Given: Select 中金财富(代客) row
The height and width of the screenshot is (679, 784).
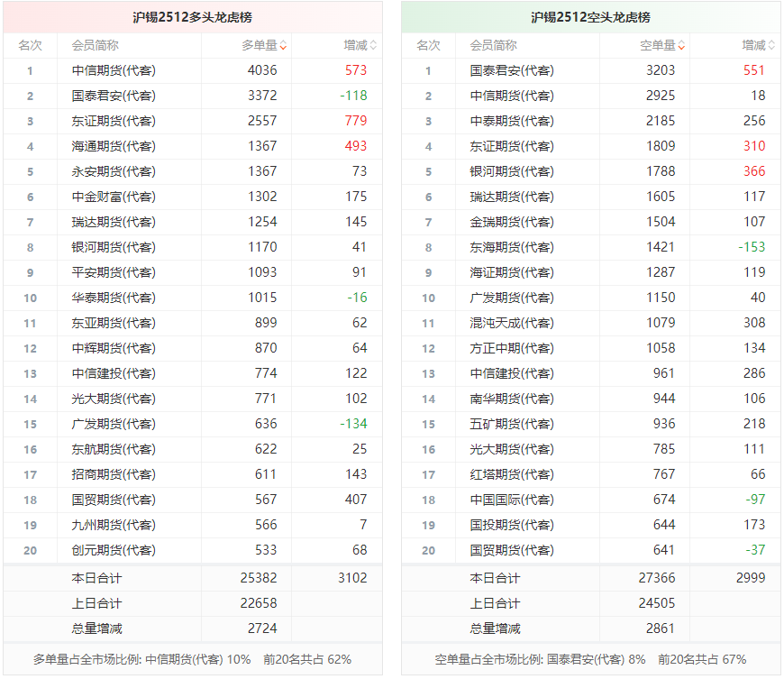Looking at the screenshot, I should click(x=193, y=197).
